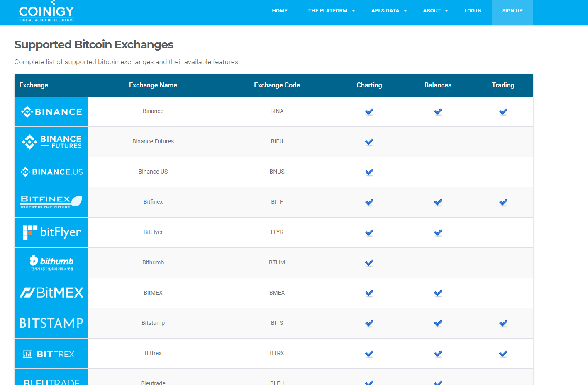Click Bithumb charting checkmark

pos(369,263)
